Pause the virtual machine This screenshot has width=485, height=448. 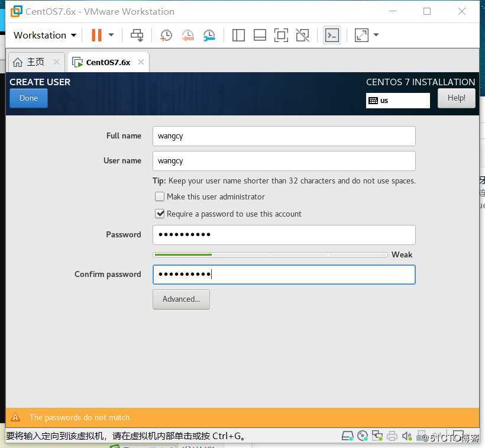click(x=96, y=35)
